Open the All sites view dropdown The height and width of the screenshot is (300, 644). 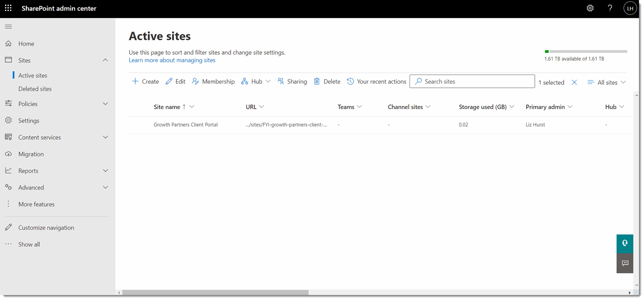pyautogui.click(x=606, y=82)
